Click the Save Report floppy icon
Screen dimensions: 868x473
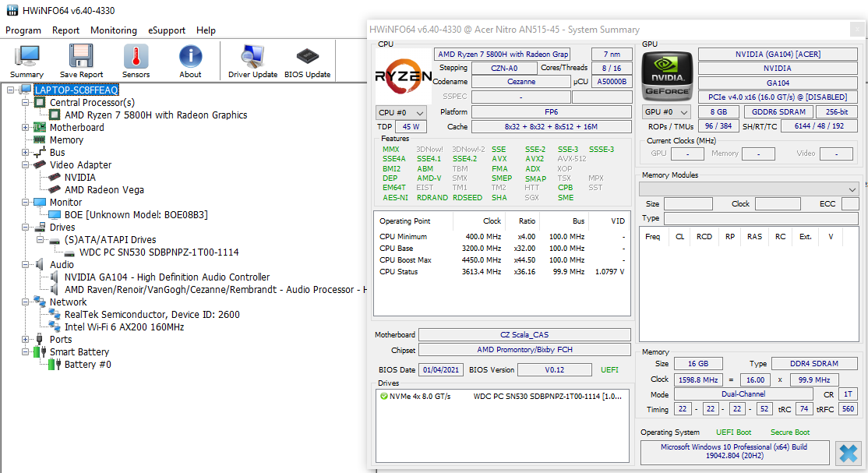pos(81,56)
